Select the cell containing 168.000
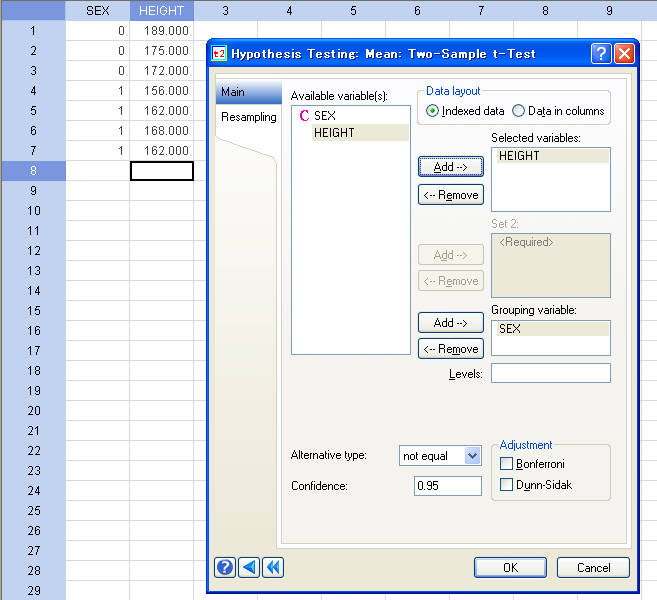The image size is (657, 600). [162, 131]
